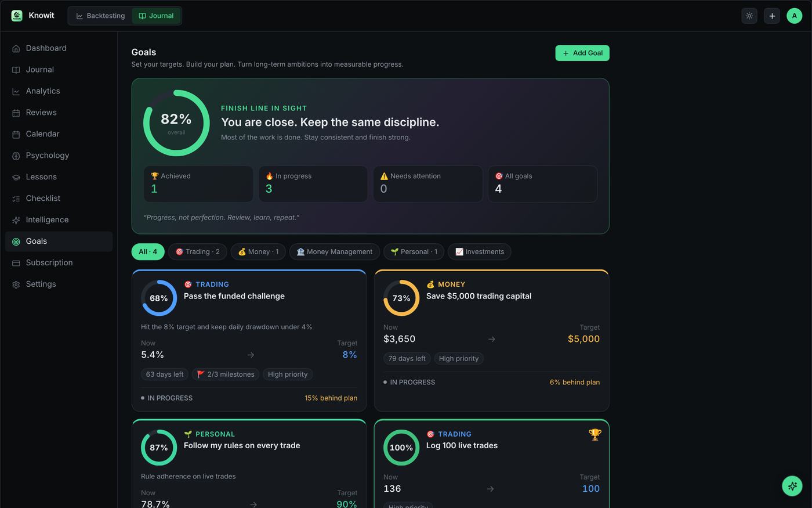812x508 pixels.
Task: Click the Settings gear icon in sidebar
Action: 16,285
